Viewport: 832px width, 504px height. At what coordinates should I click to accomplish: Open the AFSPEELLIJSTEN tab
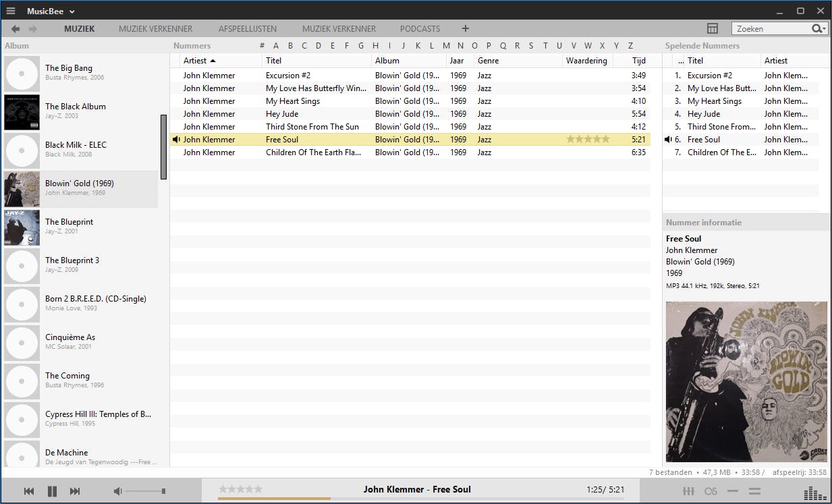tap(248, 28)
